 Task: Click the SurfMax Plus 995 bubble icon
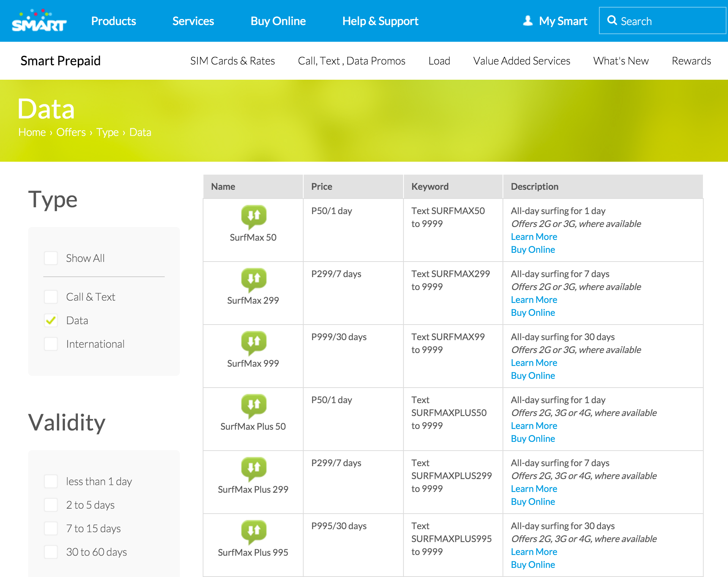[254, 532]
